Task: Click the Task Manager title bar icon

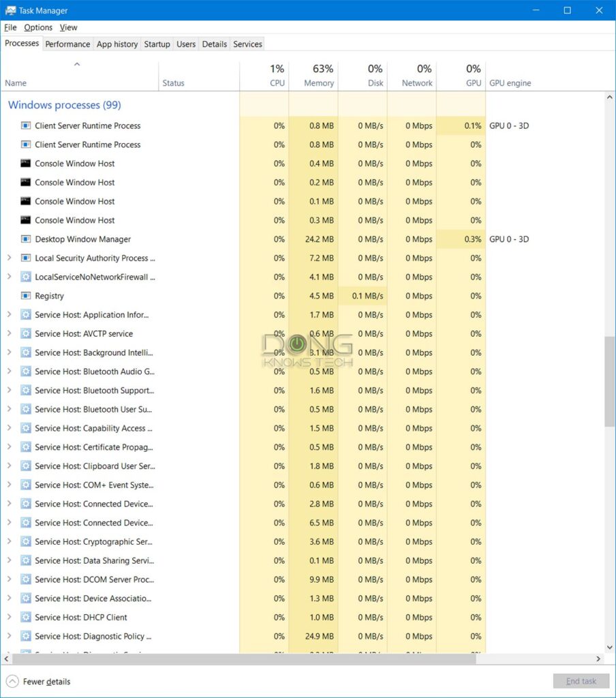Action: coord(10,10)
